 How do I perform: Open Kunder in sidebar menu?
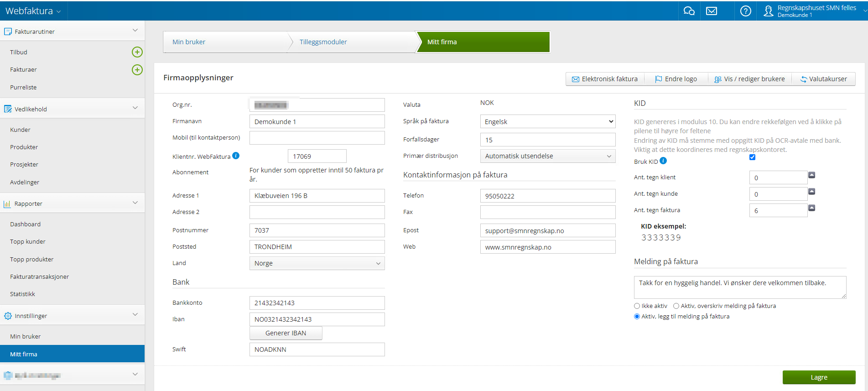[20, 130]
